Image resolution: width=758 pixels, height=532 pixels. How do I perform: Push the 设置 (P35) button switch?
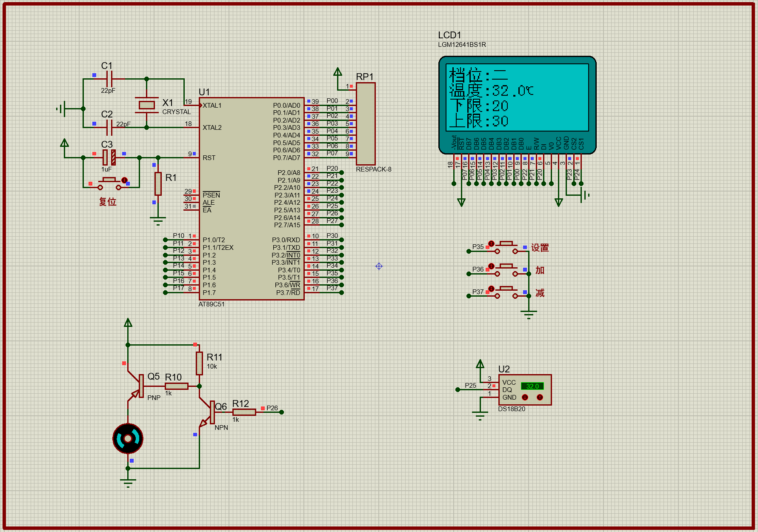pos(506,247)
